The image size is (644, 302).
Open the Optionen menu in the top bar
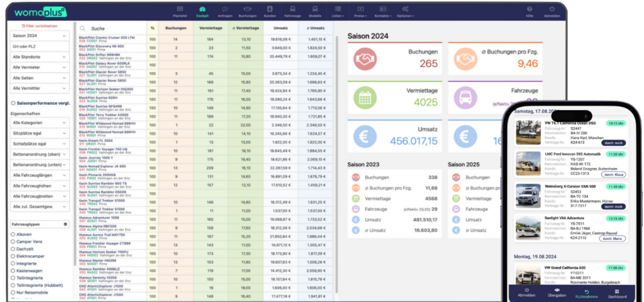[x=406, y=11]
